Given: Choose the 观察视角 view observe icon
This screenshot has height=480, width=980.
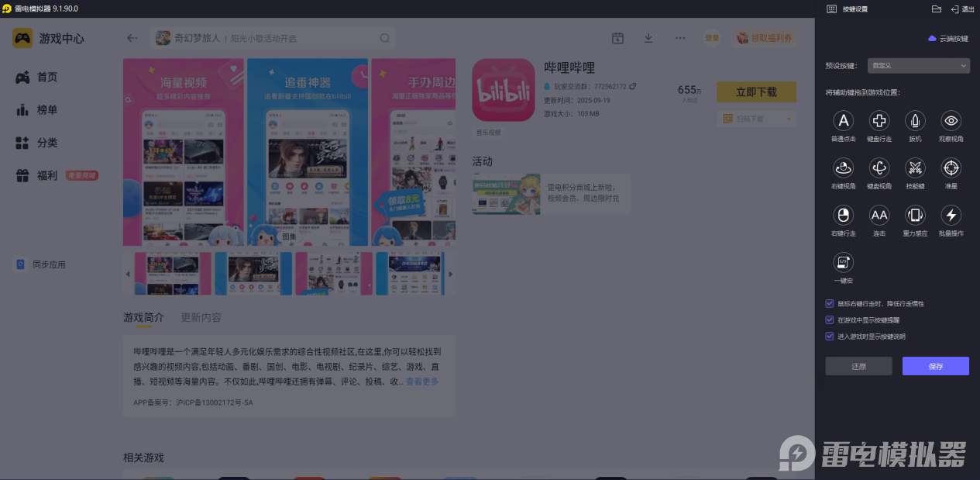Looking at the screenshot, I should [951, 122].
